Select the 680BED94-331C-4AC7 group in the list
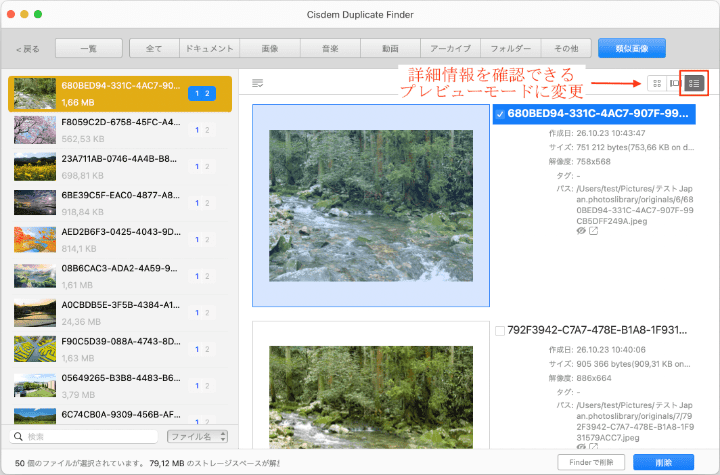 [120, 94]
